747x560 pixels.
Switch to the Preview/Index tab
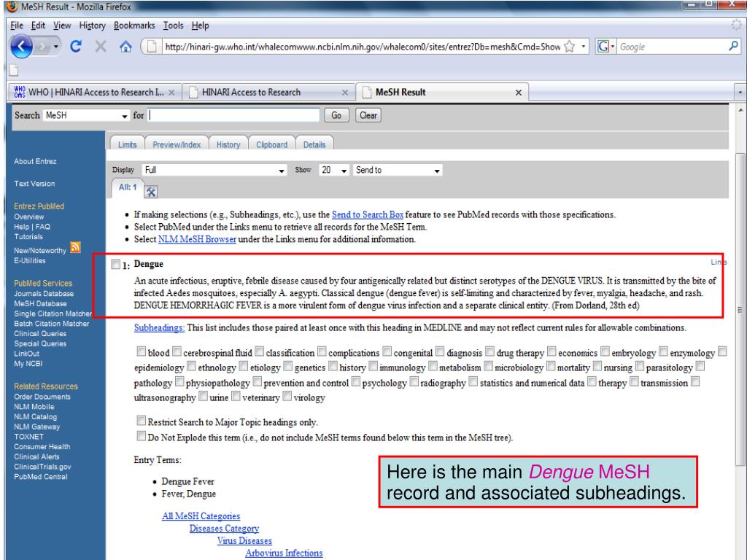coord(177,144)
